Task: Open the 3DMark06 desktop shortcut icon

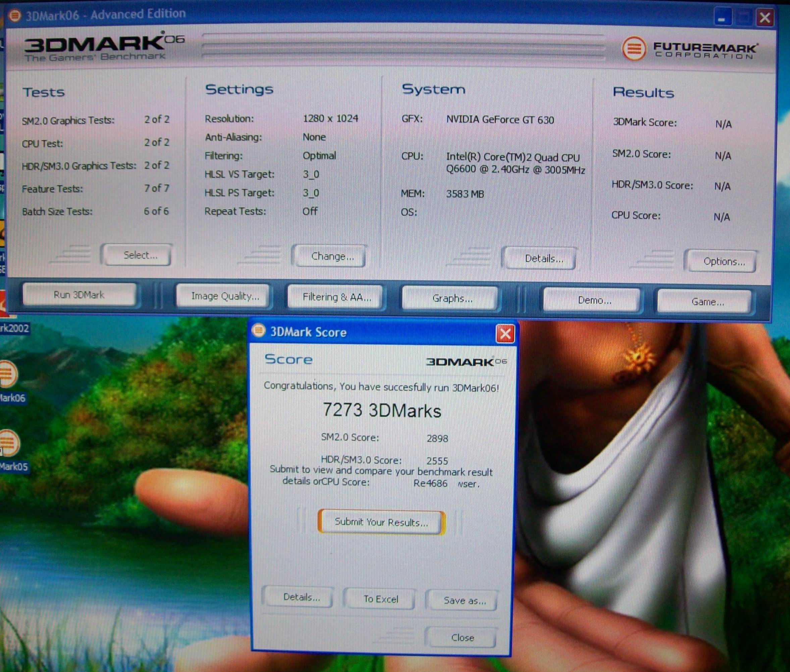Action: [x=8, y=375]
